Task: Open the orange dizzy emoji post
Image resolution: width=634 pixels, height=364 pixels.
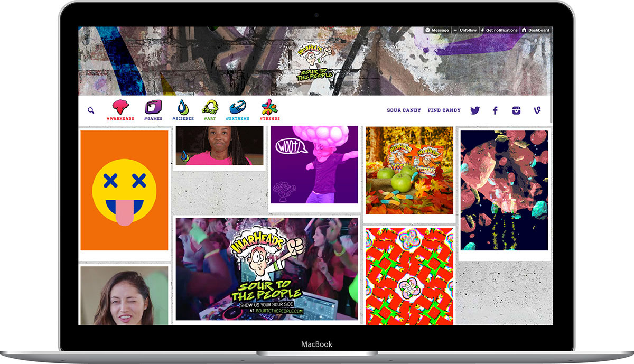Action: (124, 190)
